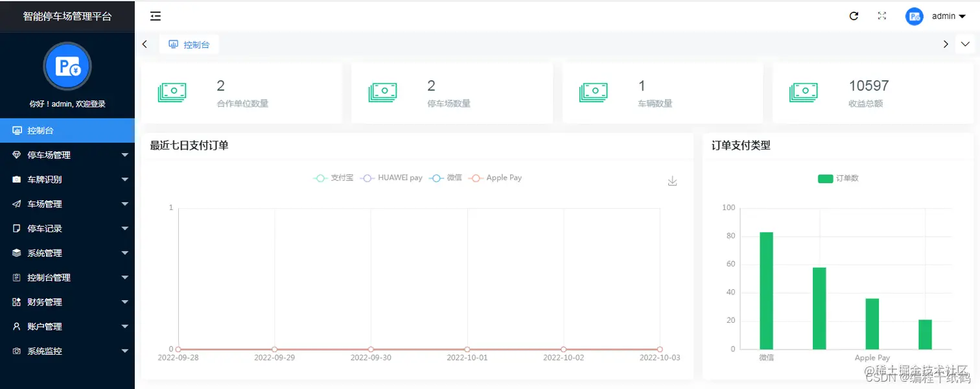980x389 pixels.
Task: Click the shortest green bar in the chart
Action: [925, 335]
